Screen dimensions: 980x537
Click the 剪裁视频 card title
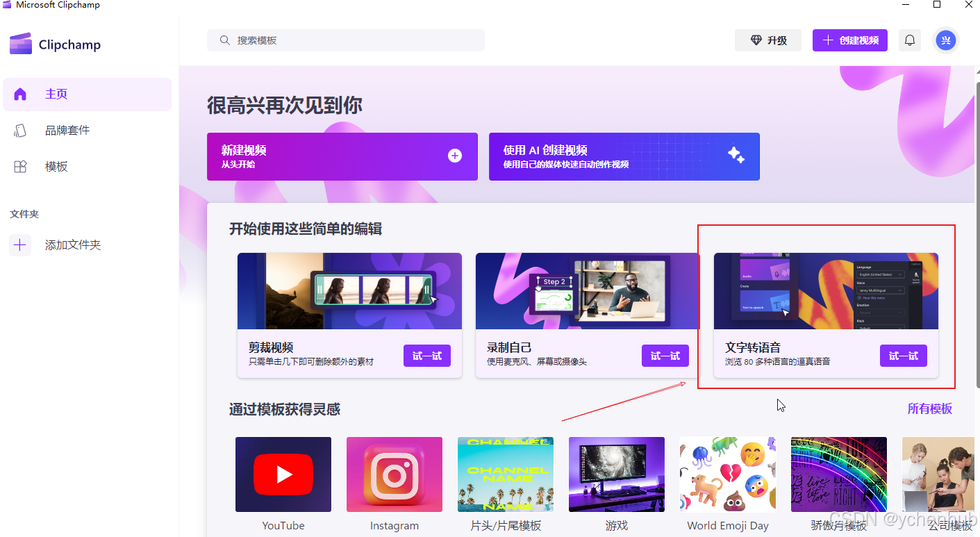pyautogui.click(x=271, y=347)
